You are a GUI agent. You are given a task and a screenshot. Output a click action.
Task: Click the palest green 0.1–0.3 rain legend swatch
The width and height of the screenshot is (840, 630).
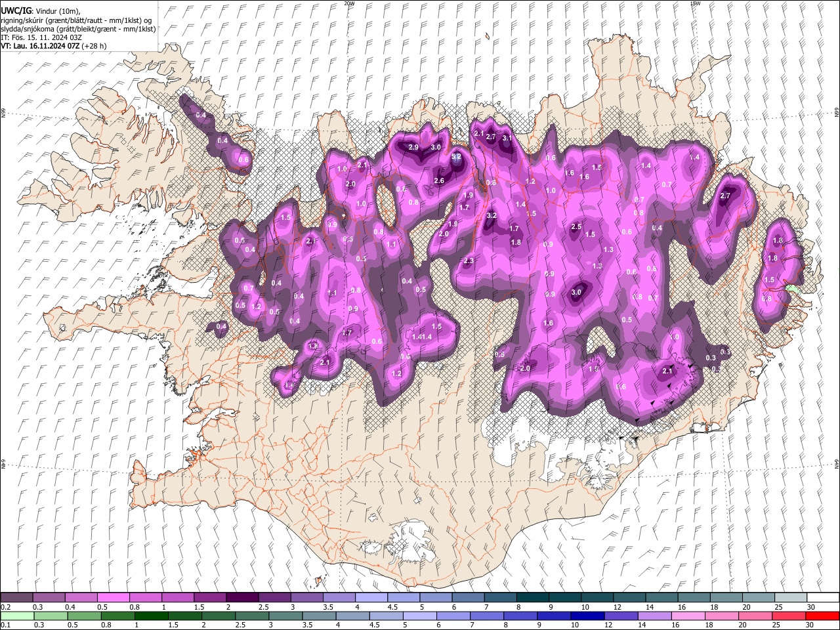click(17, 616)
